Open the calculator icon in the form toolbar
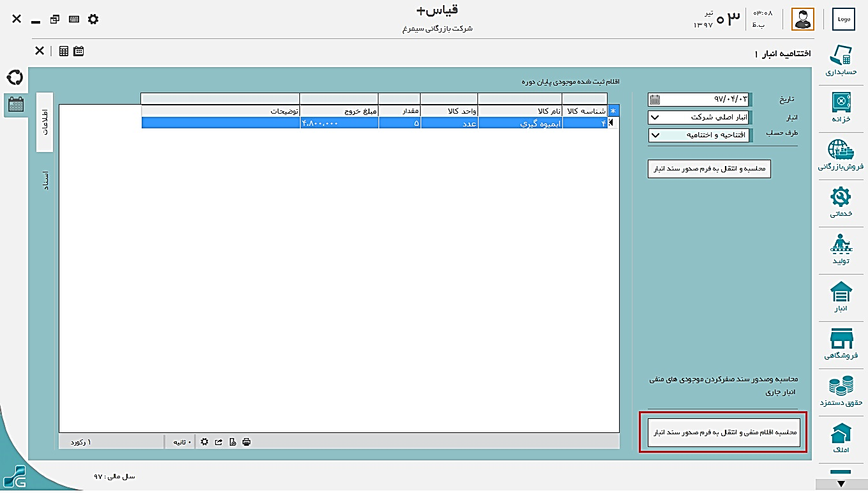The width and height of the screenshot is (868, 493). click(x=64, y=51)
